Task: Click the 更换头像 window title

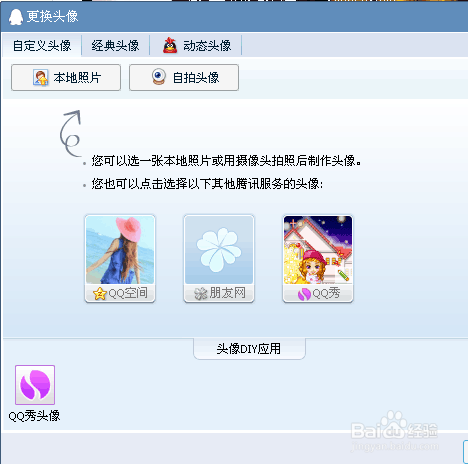Action: click(52, 16)
